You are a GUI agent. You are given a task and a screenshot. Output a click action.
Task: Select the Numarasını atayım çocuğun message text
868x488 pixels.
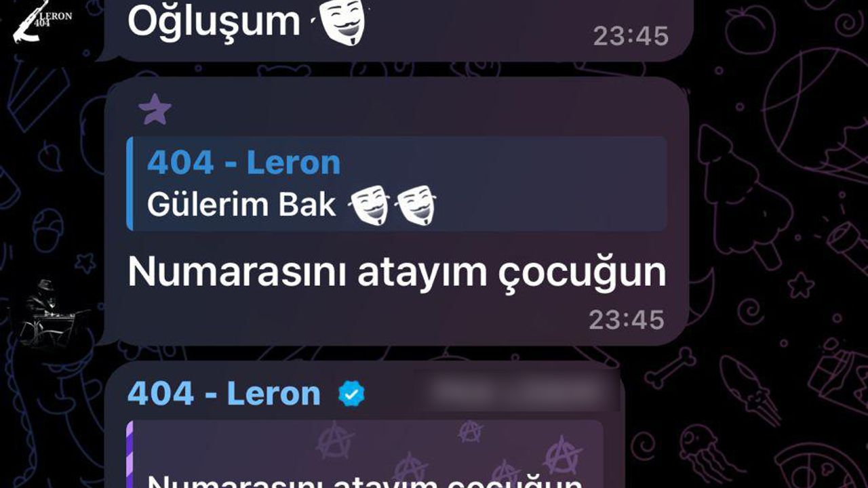click(397, 272)
